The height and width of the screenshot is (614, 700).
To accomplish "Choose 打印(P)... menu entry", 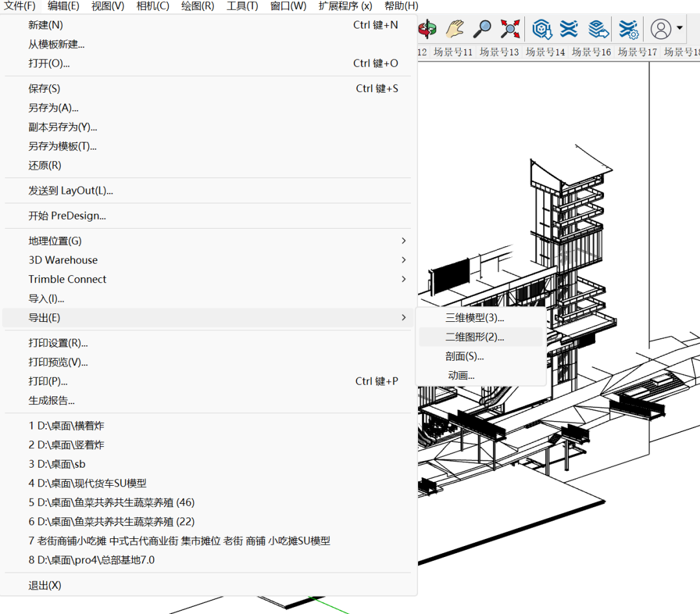I will coord(207,381).
